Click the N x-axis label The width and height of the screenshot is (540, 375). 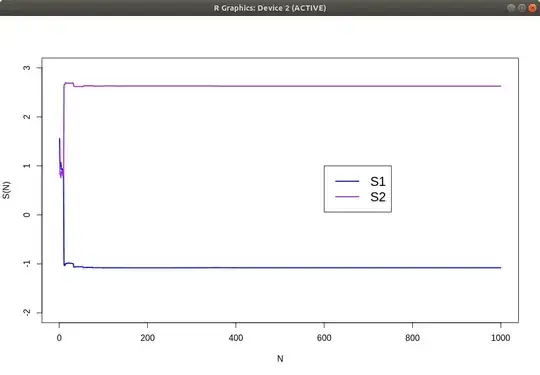point(280,359)
